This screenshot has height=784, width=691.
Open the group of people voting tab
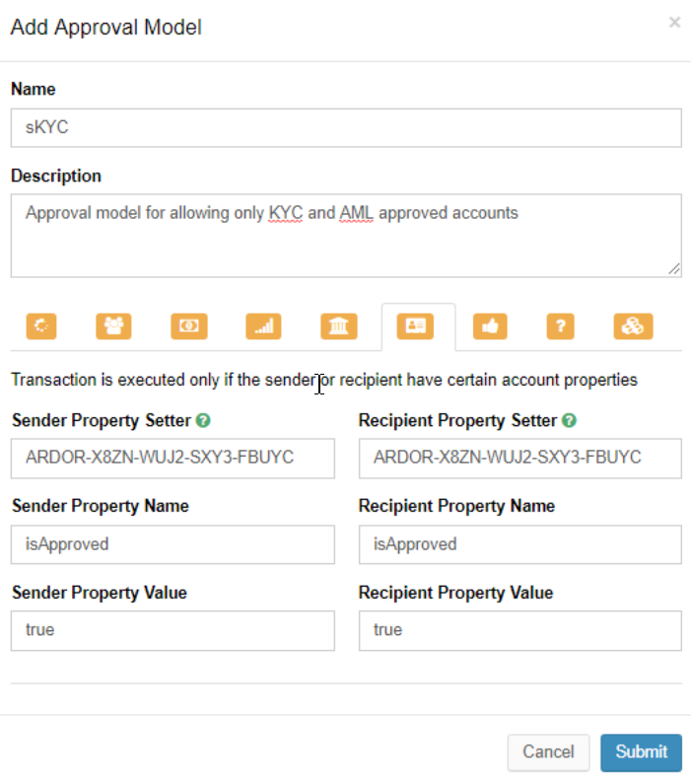pos(113,326)
